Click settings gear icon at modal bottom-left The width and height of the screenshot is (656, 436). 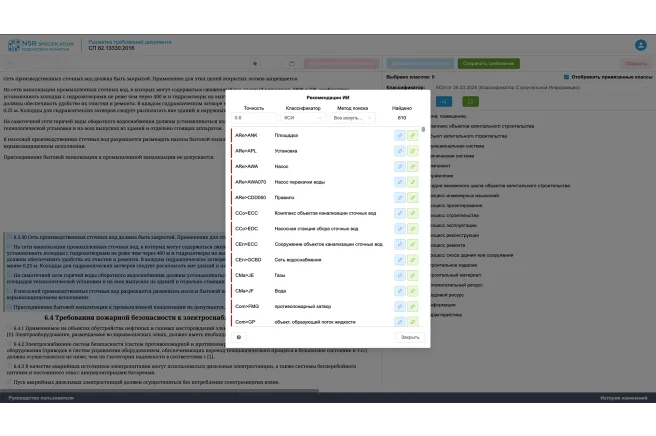(239, 337)
